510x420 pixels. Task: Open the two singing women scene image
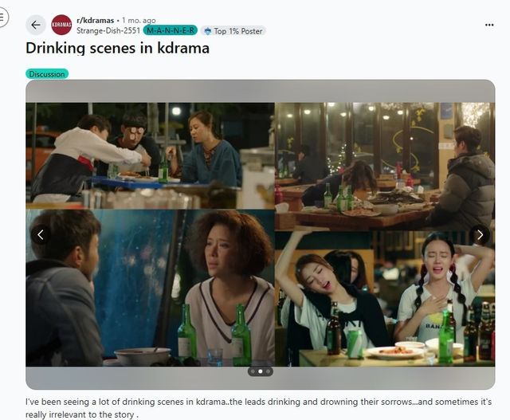pyautogui.click(x=385, y=299)
